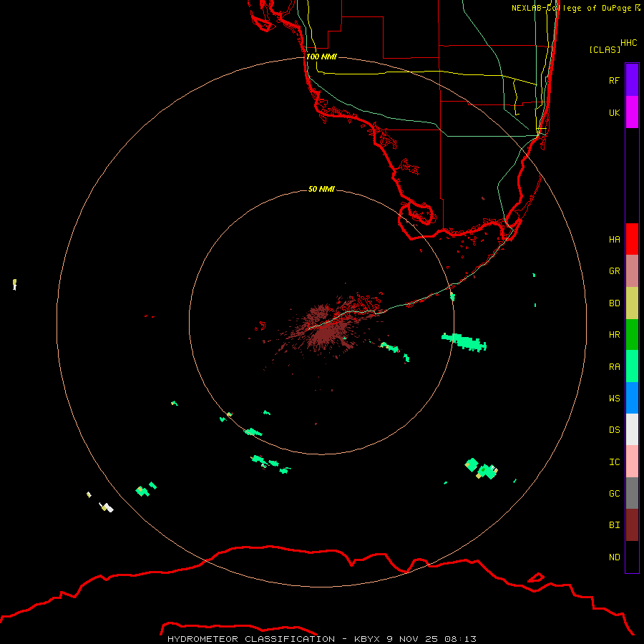Click the RF purple legend swatch
Screen dimensions: 644x644
632,80
